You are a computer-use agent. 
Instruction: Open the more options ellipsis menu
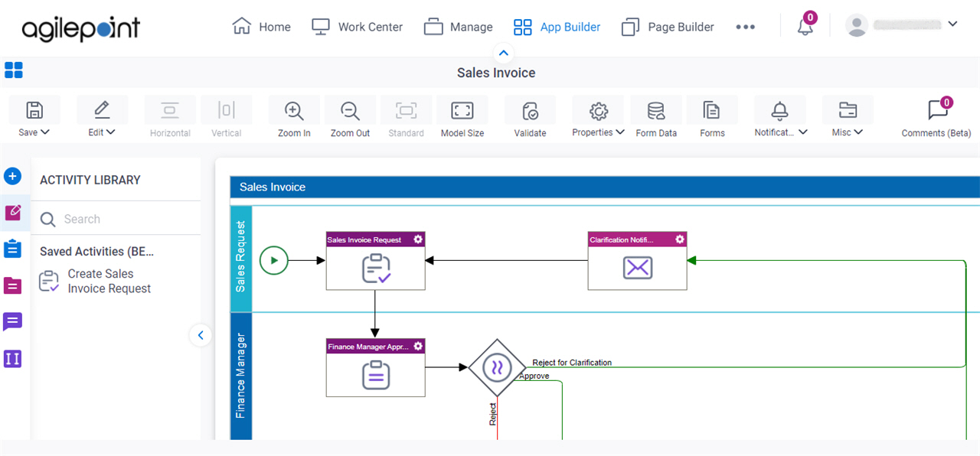[745, 27]
